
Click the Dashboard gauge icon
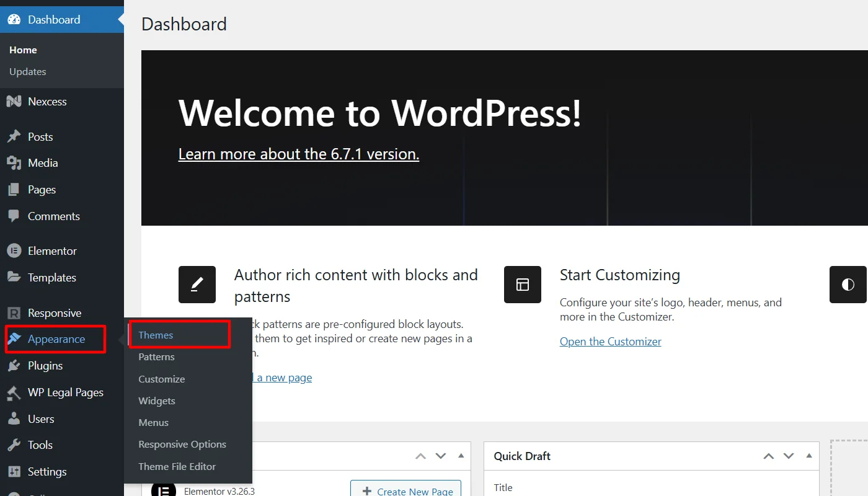[x=14, y=19]
